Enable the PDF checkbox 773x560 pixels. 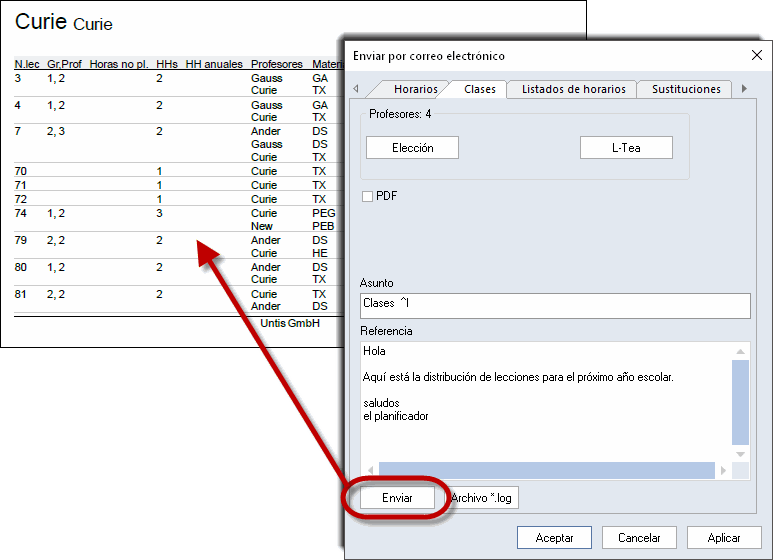pos(367,196)
